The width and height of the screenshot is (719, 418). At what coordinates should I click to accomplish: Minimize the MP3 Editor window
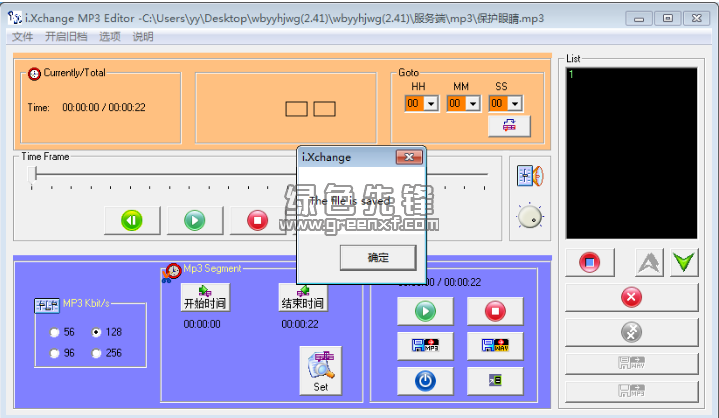click(x=639, y=18)
